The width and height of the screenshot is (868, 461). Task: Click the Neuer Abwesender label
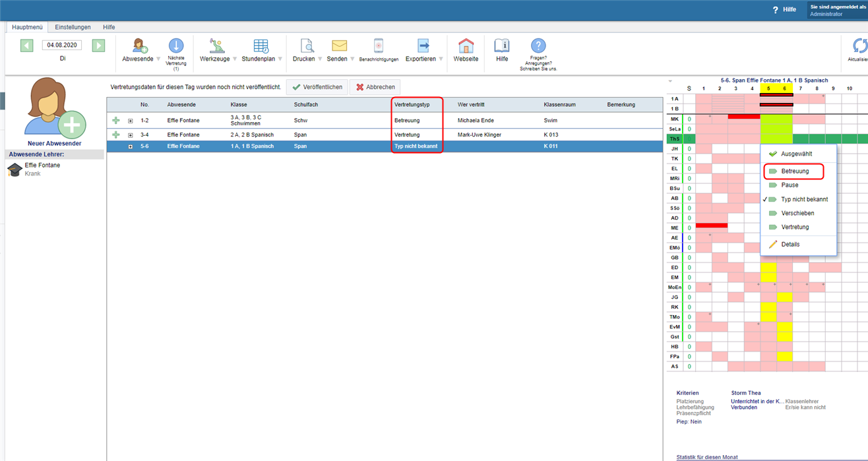54,143
